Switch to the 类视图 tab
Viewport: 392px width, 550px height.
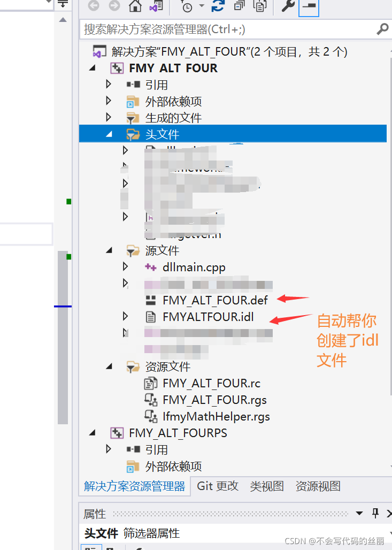click(x=267, y=486)
